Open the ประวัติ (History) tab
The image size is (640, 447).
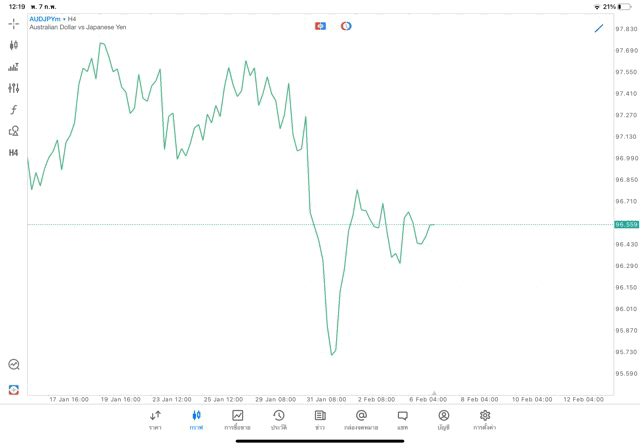(278, 420)
